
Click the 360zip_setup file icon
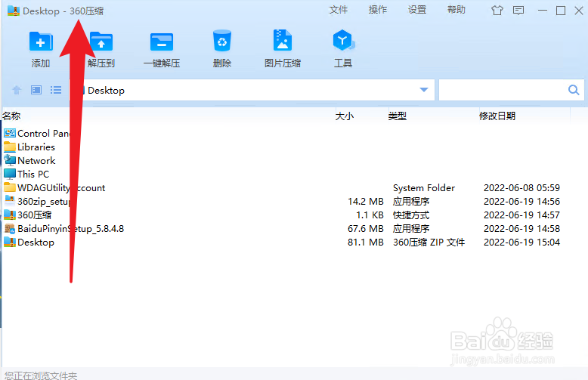click(10, 201)
